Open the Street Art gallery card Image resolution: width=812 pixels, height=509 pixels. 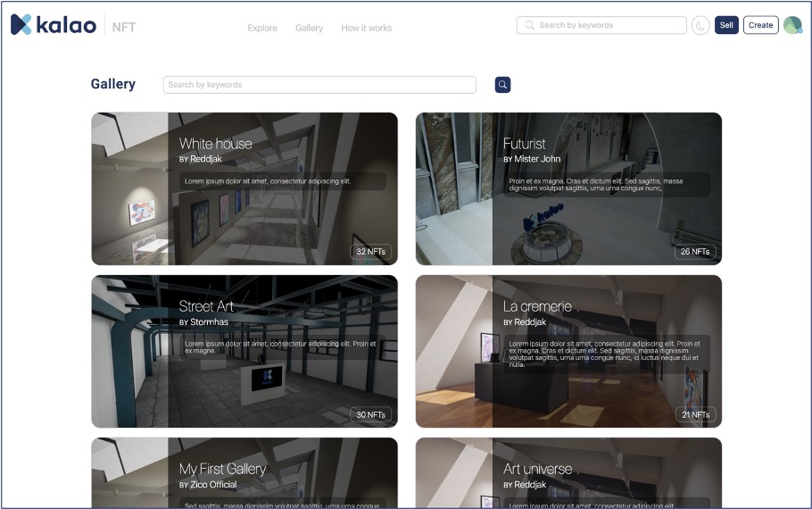click(244, 351)
